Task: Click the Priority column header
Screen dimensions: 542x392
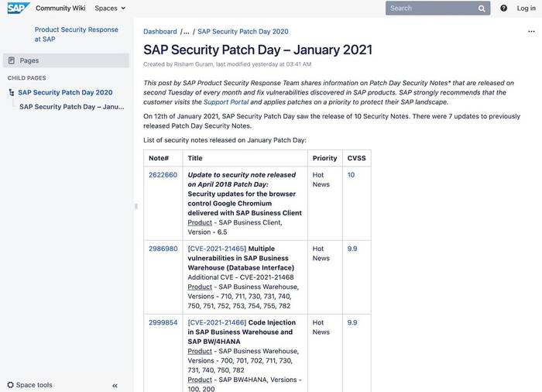Action: click(324, 158)
